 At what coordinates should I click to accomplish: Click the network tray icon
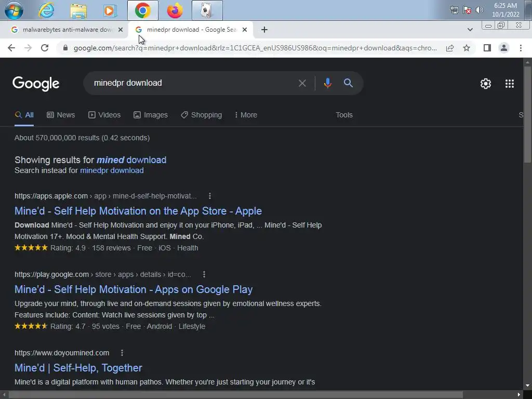454,10
